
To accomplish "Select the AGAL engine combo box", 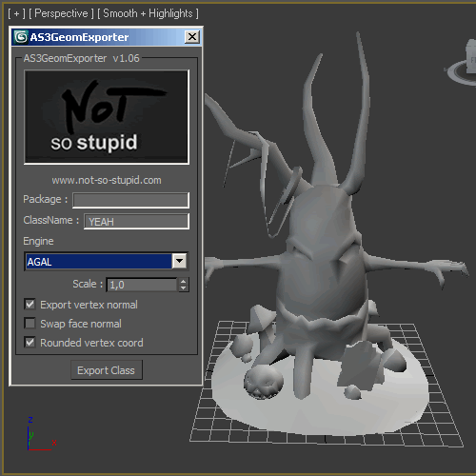I will tap(107, 262).
